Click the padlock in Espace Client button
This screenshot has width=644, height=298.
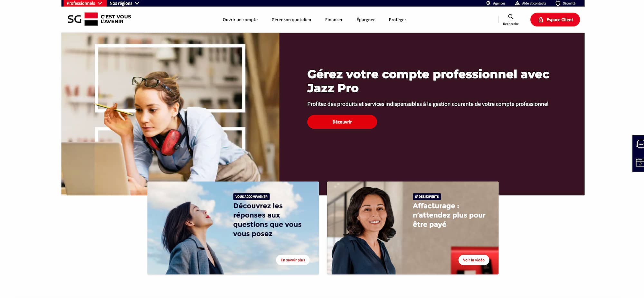tap(541, 20)
